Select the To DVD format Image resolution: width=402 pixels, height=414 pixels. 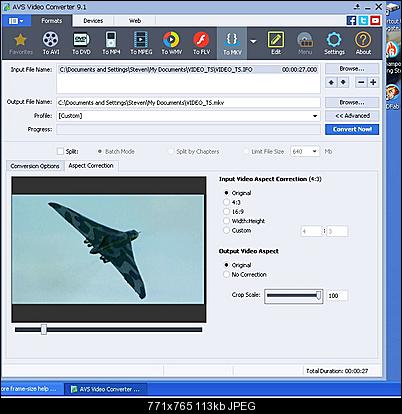point(81,43)
